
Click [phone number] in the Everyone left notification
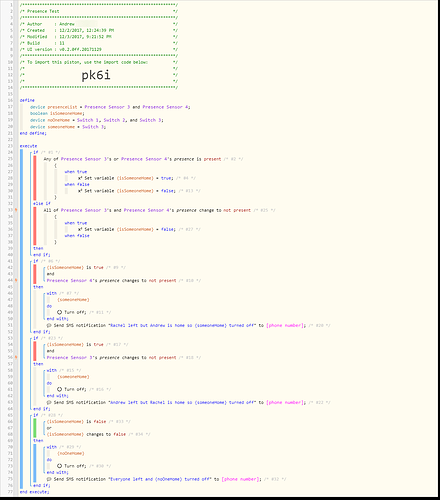pos(240,479)
